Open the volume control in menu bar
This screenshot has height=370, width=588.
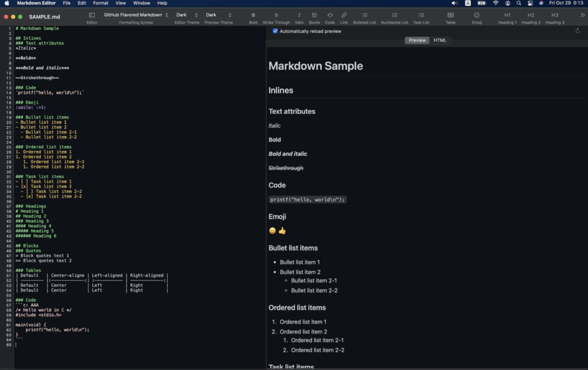pos(454,3)
